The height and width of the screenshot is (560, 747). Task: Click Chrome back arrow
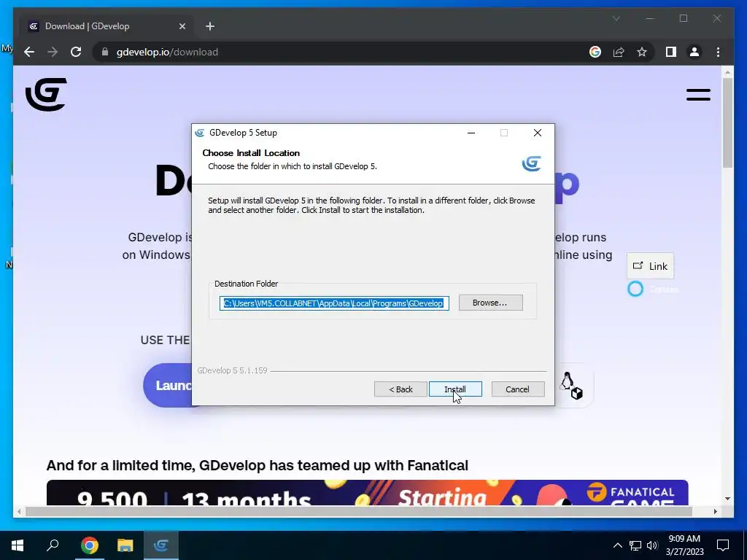29,52
